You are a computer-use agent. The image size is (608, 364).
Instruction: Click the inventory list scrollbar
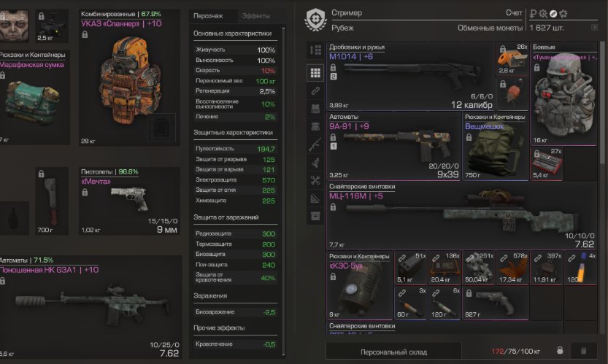(x=603, y=103)
